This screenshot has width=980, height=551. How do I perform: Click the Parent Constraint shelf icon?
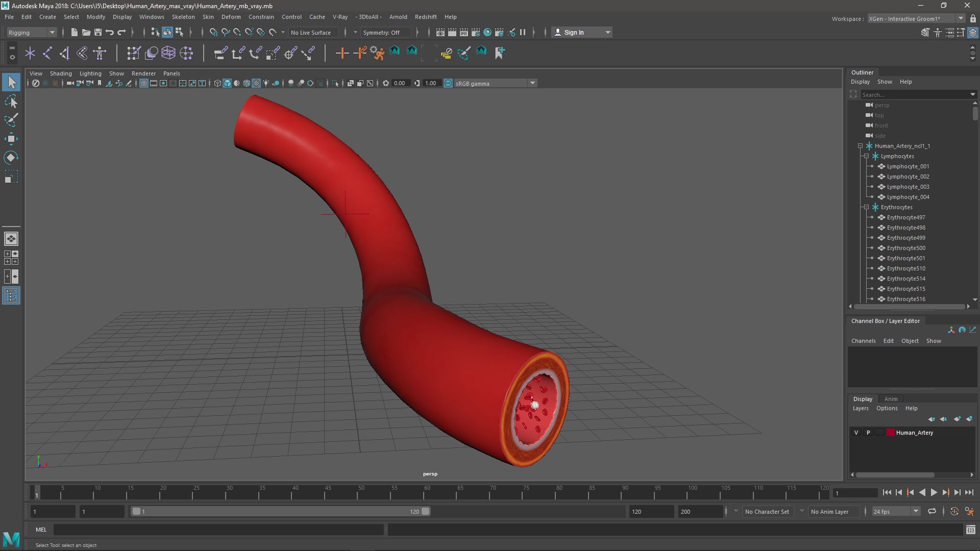(x=220, y=53)
